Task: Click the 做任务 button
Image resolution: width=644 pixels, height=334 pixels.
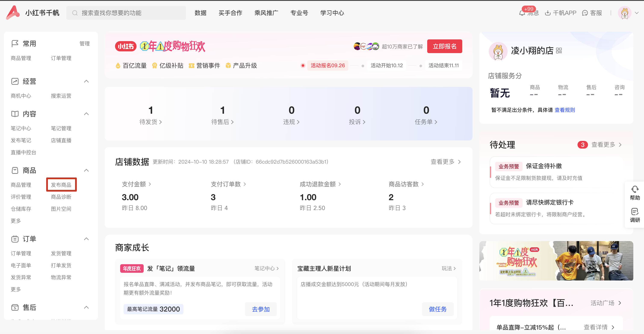Action: [x=438, y=309]
